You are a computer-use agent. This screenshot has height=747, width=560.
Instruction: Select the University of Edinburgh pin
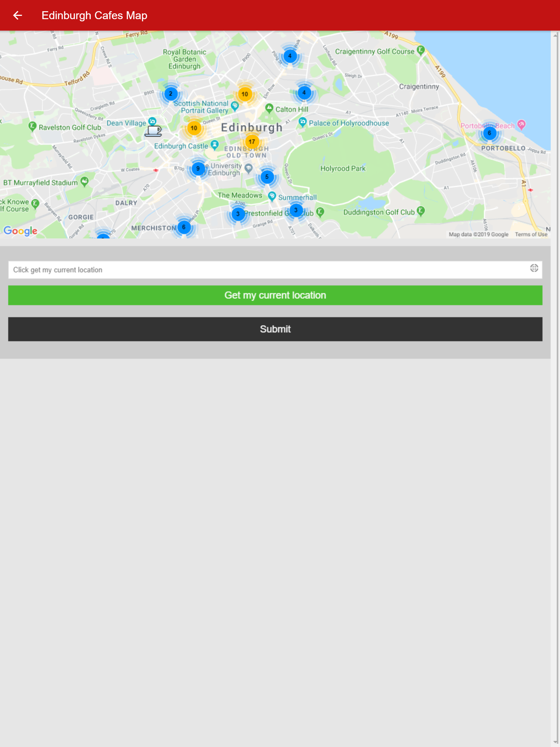tap(249, 168)
